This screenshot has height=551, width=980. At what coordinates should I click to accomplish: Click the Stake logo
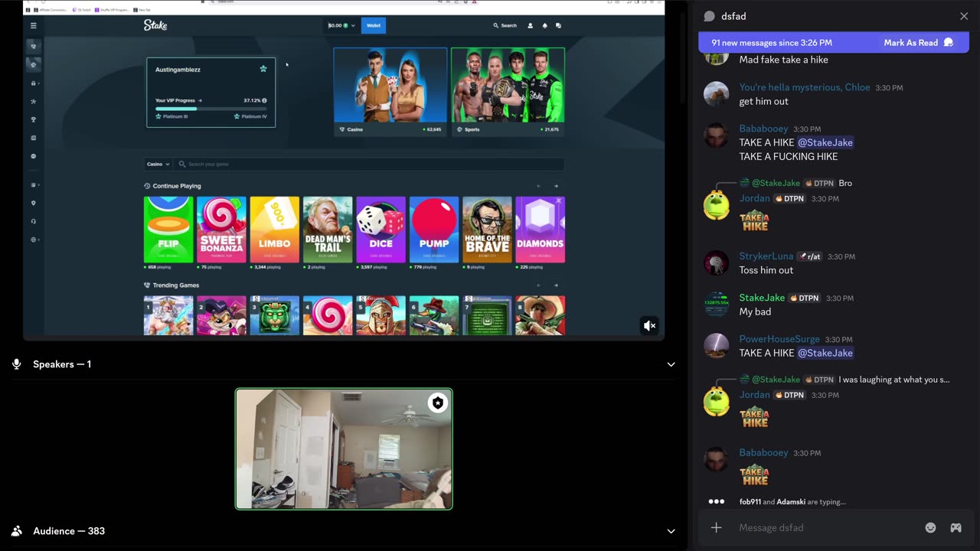coord(155,25)
